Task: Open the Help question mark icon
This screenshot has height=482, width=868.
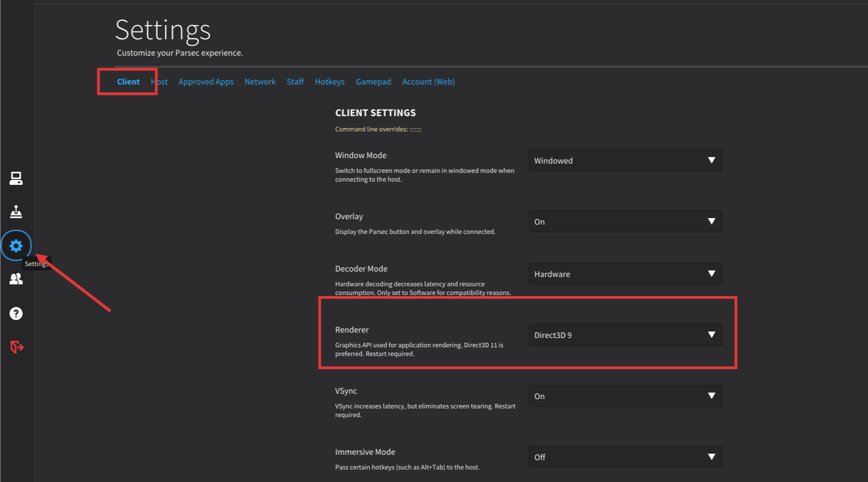Action: pos(16,314)
